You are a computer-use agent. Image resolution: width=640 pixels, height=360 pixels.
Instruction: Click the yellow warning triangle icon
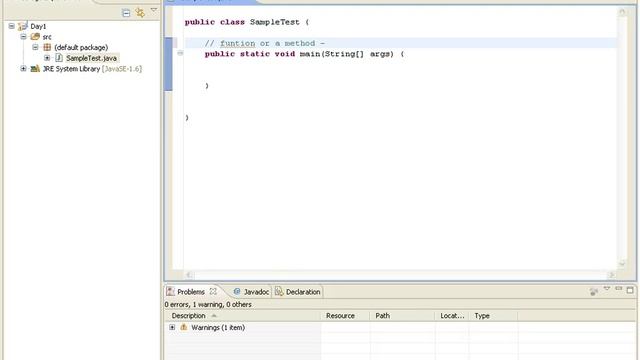tap(184, 327)
